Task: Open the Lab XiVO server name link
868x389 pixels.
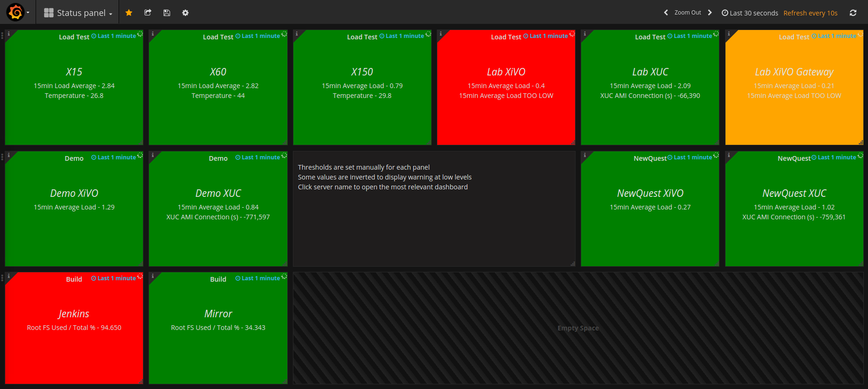Action: [506, 72]
